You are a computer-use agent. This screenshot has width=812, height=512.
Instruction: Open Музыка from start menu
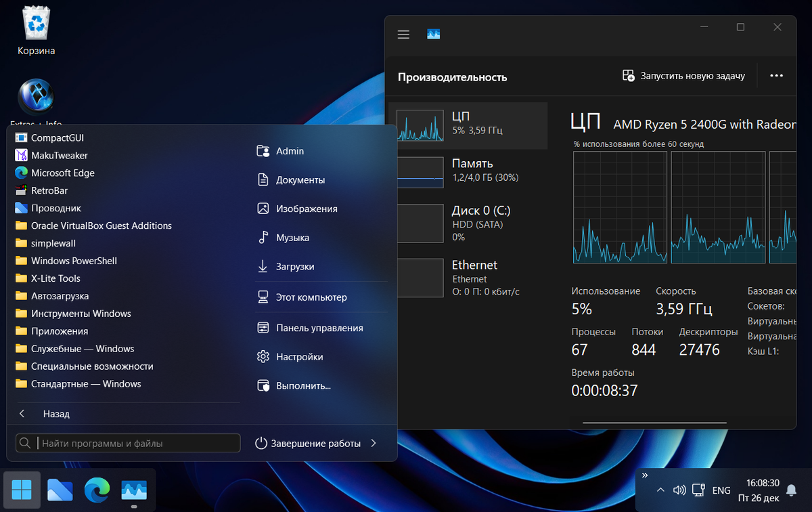pyautogui.click(x=283, y=238)
